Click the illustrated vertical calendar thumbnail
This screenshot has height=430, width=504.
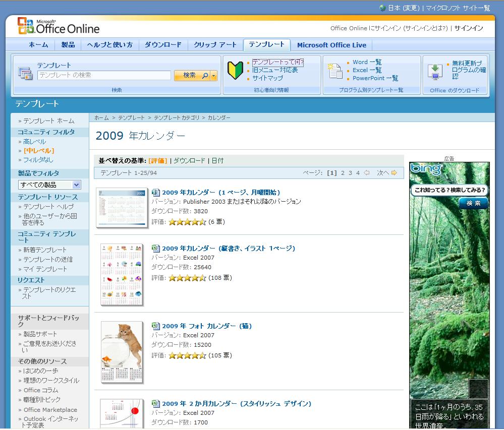[122, 275]
